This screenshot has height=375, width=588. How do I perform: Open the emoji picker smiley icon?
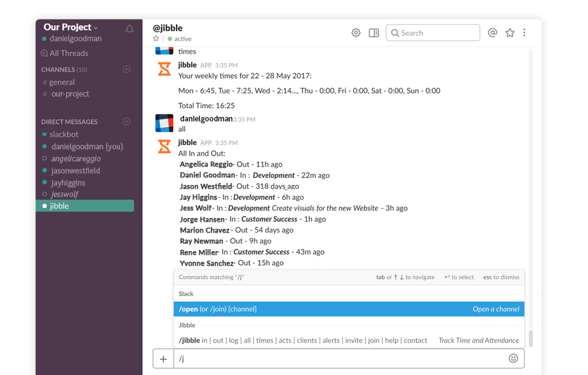click(x=513, y=358)
